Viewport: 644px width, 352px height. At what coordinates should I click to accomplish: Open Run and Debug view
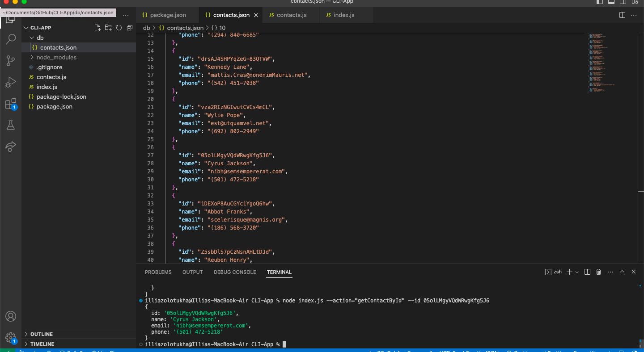(x=11, y=83)
